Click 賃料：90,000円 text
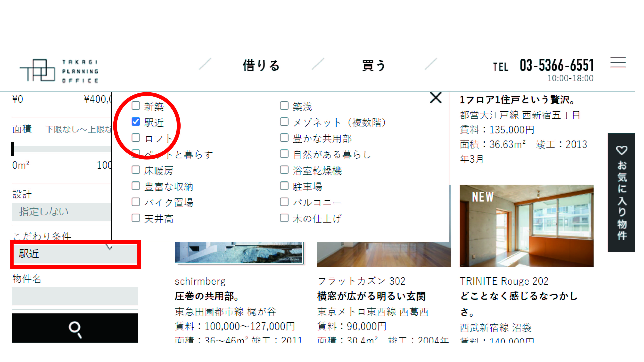The height and width of the screenshot is (362, 644). (352, 326)
